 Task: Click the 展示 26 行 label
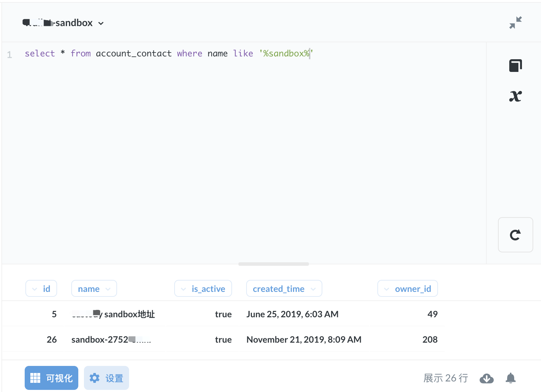445,378
